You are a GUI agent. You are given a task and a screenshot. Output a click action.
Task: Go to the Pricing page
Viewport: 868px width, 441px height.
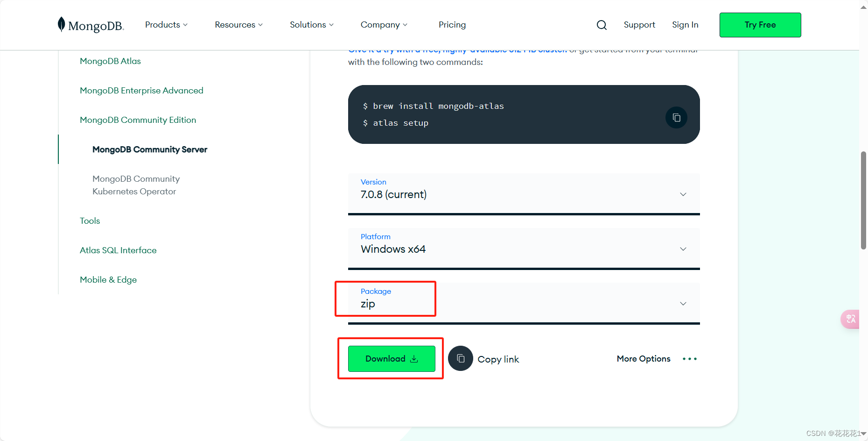(452, 25)
